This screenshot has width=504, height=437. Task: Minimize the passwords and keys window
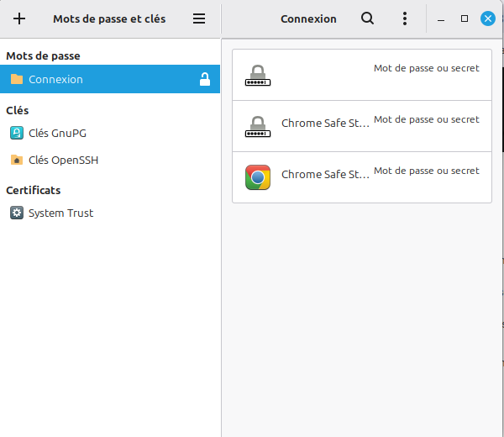point(442,18)
